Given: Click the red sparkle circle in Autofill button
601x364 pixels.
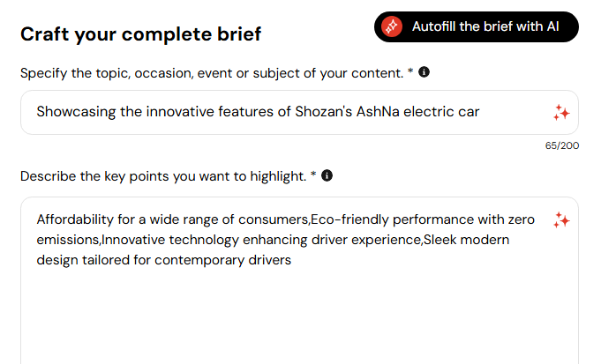Looking at the screenshot, I should (391, 26).
